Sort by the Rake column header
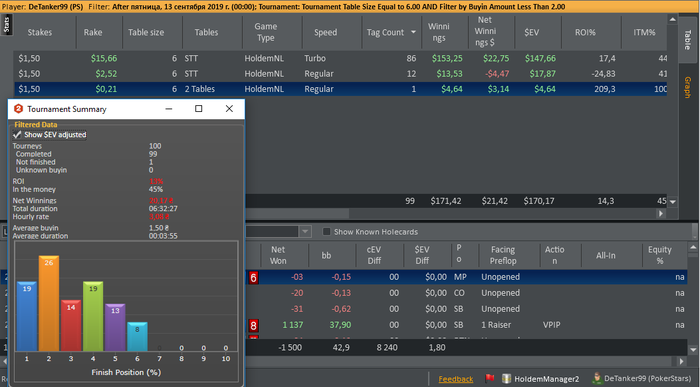The image size is (700, 387). click(x=93, y=32)
